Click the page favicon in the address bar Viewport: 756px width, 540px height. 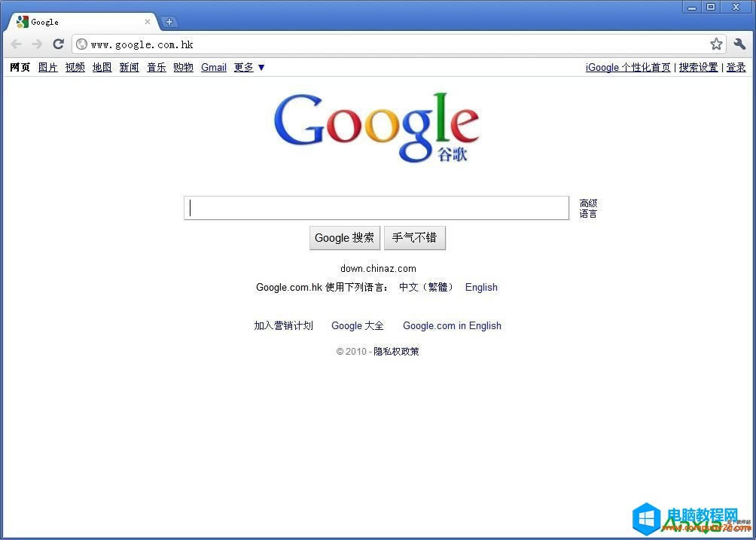tap(81, 44)
